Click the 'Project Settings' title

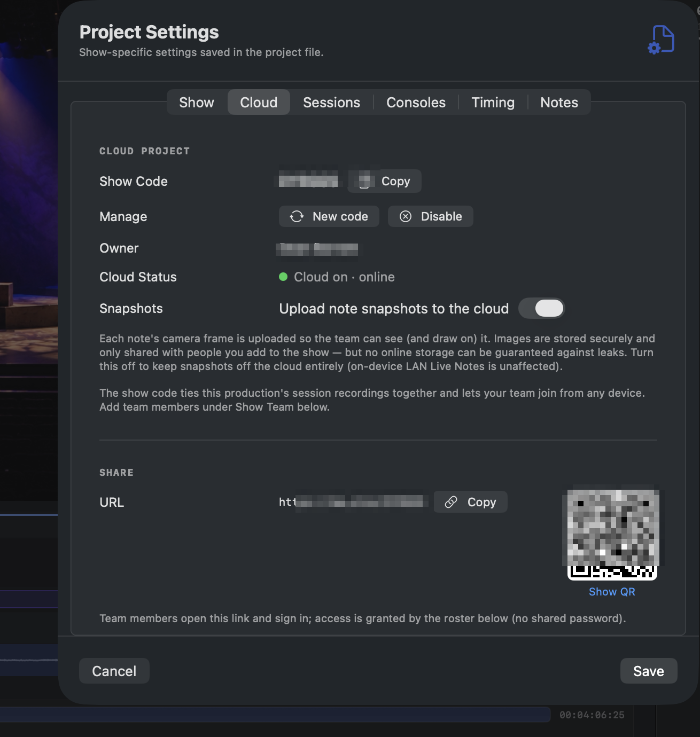click(149, 32)
